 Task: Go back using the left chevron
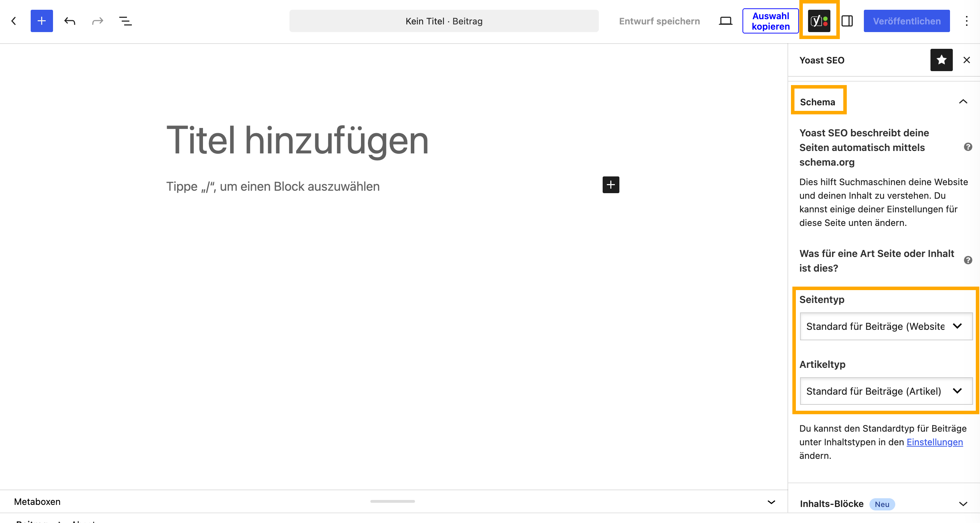pyautogui.click(x=14, y=21)
